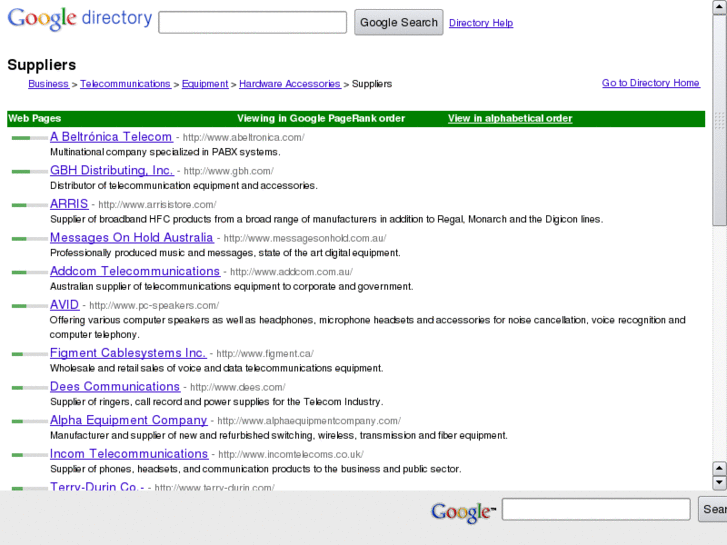This screenshot has width=727, height=545.
Task: Open the Incom Telecommunications listing
Action: pyautogui.click(x=129, y=454)
